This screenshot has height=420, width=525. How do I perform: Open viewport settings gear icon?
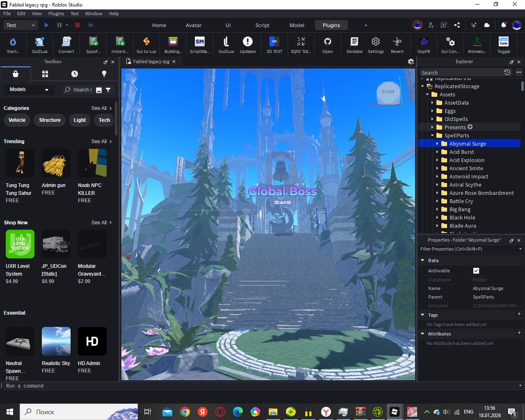click(411, 62)
